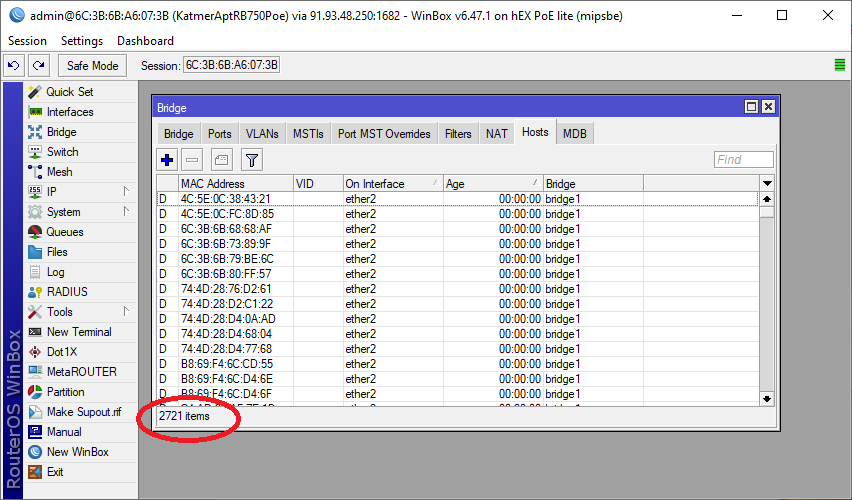Switch to the NAT tab
Viewport: 852px width, 500px height.
497,134
